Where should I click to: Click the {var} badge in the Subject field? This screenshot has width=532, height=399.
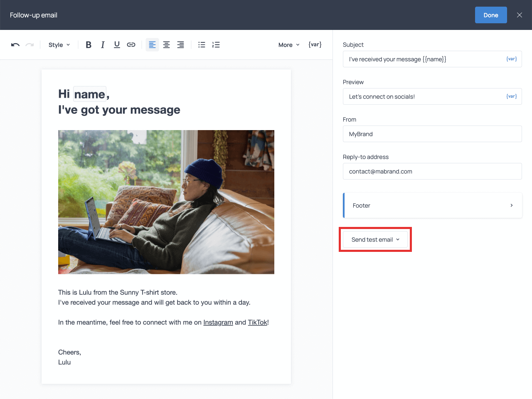coord(511,59)
